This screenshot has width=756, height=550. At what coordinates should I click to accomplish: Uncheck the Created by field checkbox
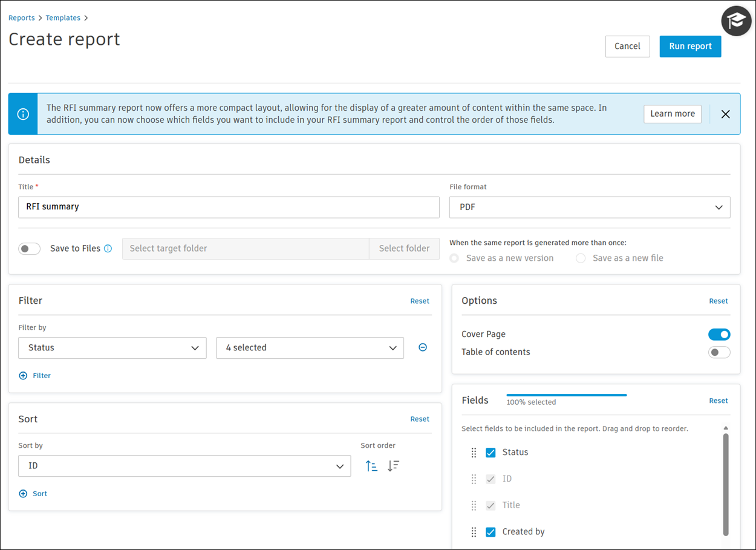pyautogui.click(x=490, y=532)
